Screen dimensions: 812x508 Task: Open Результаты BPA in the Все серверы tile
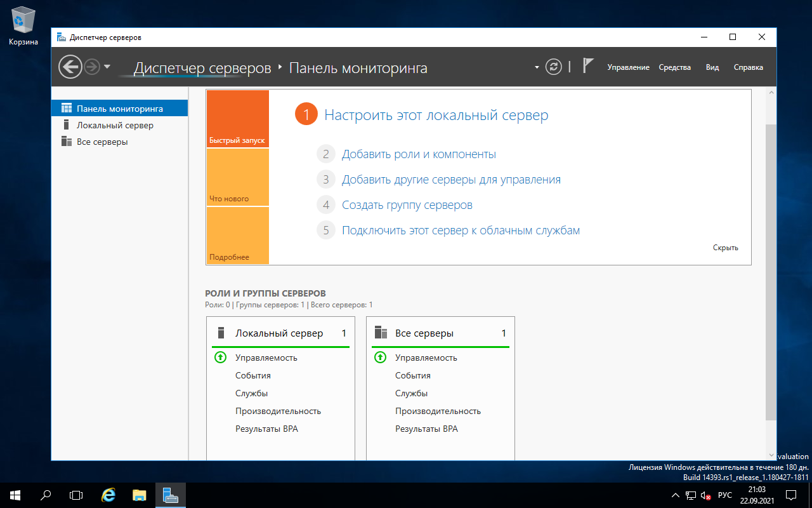(x=426, y=429)
